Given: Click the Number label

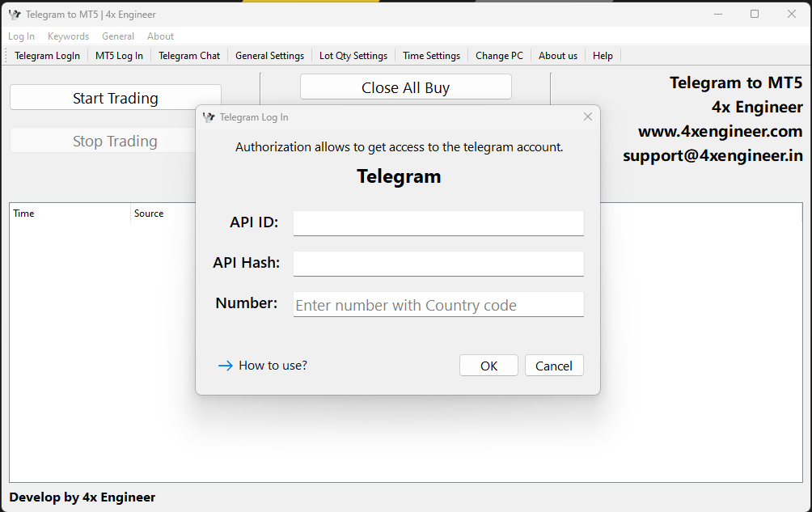Looking at the screenshot, I should (247, 303).
